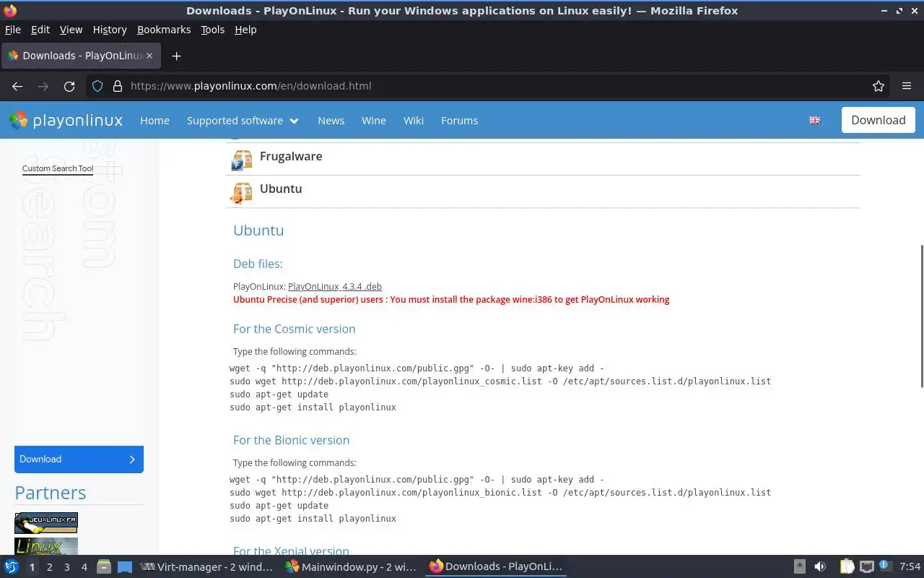This screenshot has height=578, width=924.
Task: Click the site security padlock icon
Action: 118,86
